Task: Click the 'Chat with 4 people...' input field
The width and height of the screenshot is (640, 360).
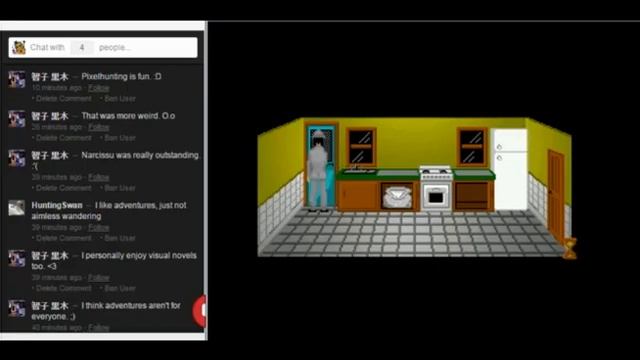Action: tap(103, 47)
